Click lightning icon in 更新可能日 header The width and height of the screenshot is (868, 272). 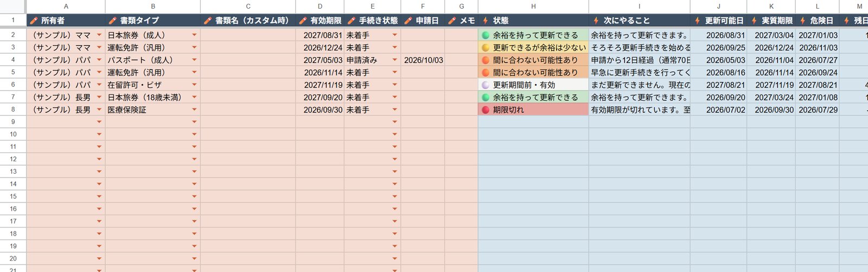pos(697,21)
